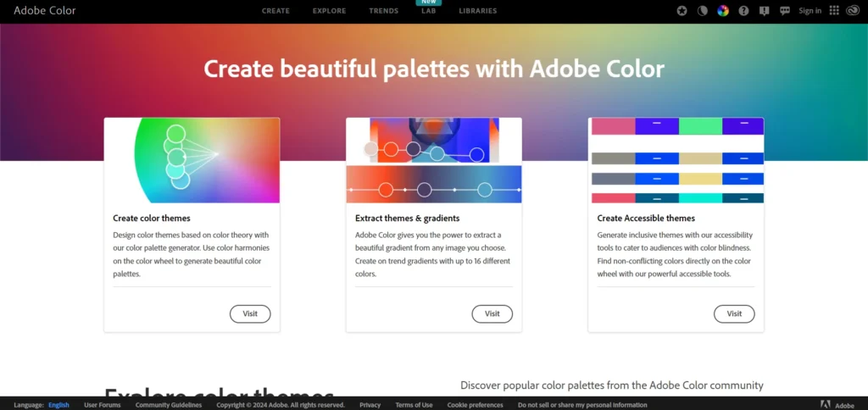
Task: Open the TRENDS menu item
Action: (384, 10)
